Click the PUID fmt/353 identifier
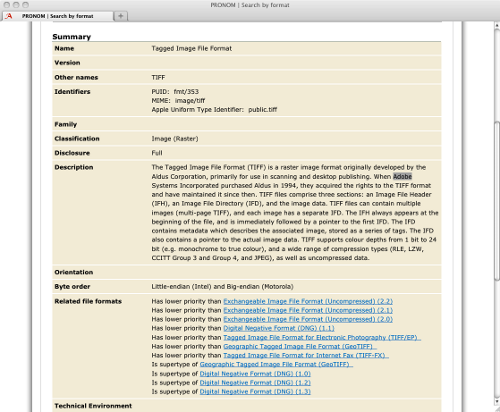The width and height of the screenshot is (500, 412). tap(175, 92)
